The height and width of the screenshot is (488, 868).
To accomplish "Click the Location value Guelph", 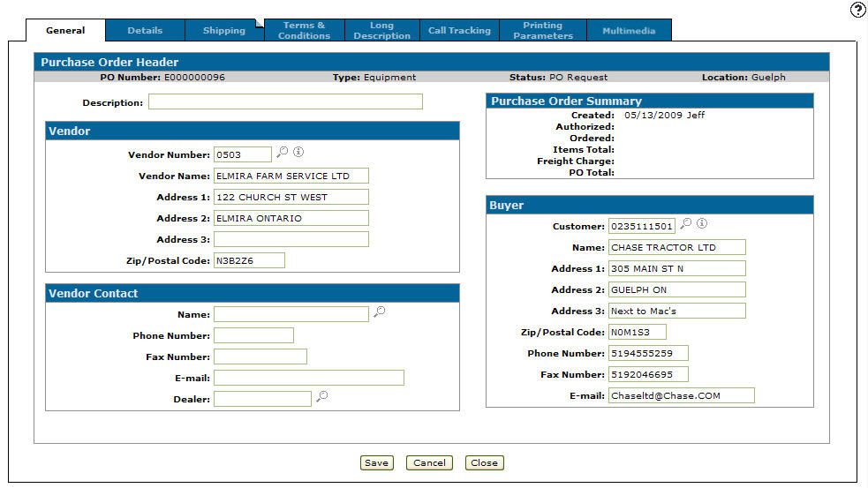I will pos(768,78).
